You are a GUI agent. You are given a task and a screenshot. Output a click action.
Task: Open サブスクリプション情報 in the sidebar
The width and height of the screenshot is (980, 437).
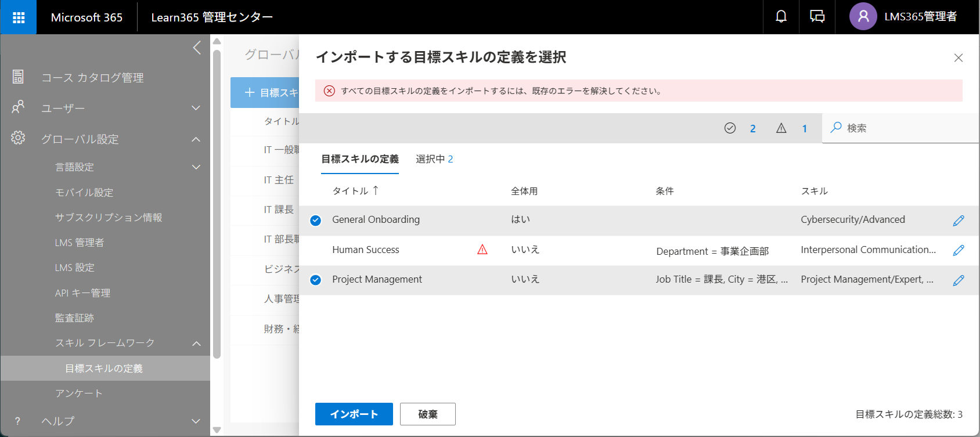pyautogui.click(x=109, y=217)
